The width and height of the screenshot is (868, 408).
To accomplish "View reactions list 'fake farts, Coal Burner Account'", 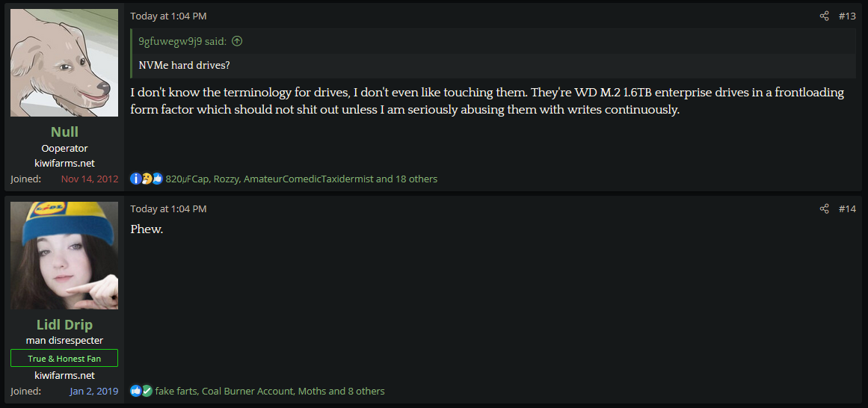I will (270, 391).
